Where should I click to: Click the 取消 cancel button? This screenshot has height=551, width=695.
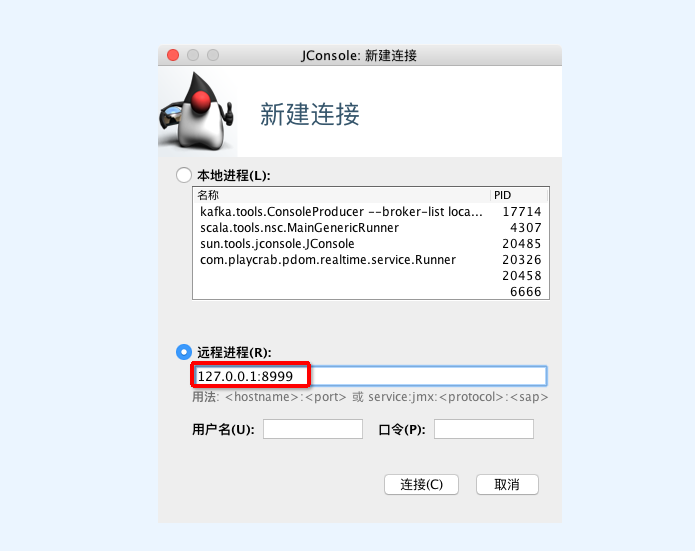click(507, 485)
